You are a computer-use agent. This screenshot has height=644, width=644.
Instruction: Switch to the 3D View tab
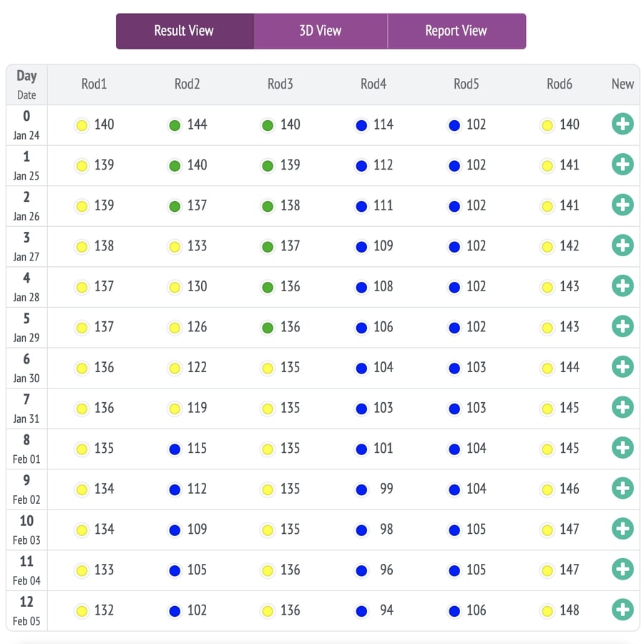pyautogui.click(x=320, y=31)
